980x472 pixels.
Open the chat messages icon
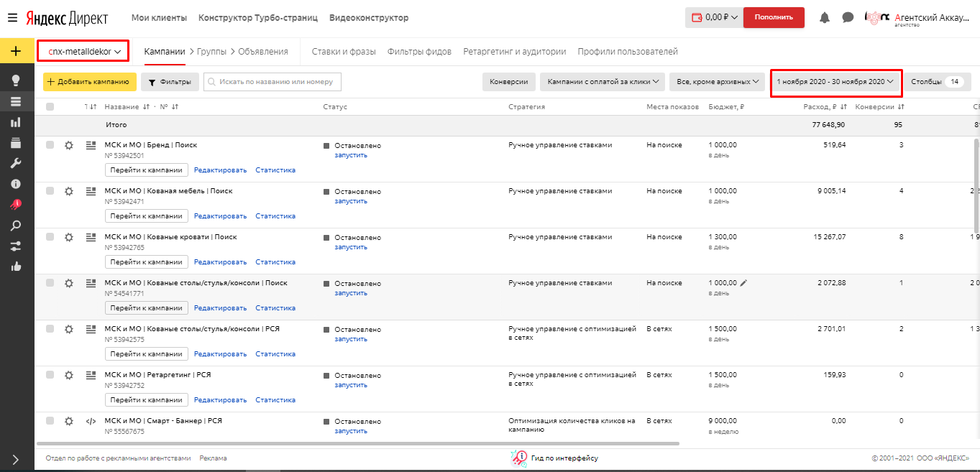point(848,17)
